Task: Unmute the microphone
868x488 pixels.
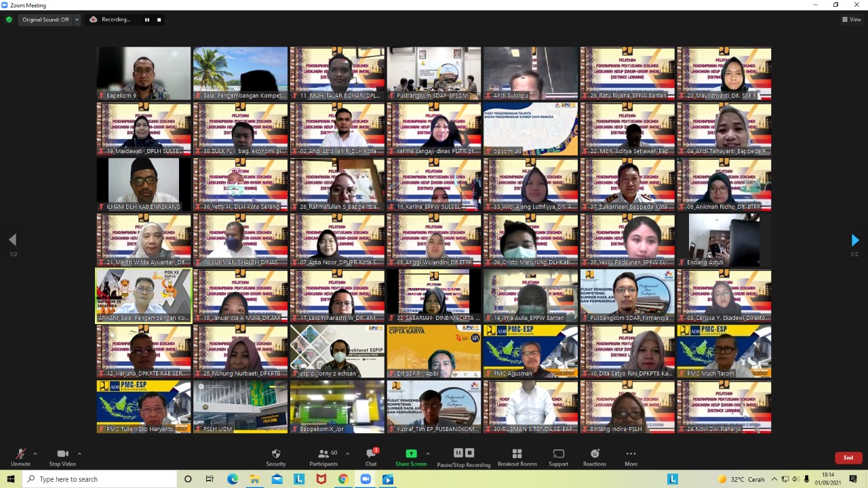Action: coord(20,457)
